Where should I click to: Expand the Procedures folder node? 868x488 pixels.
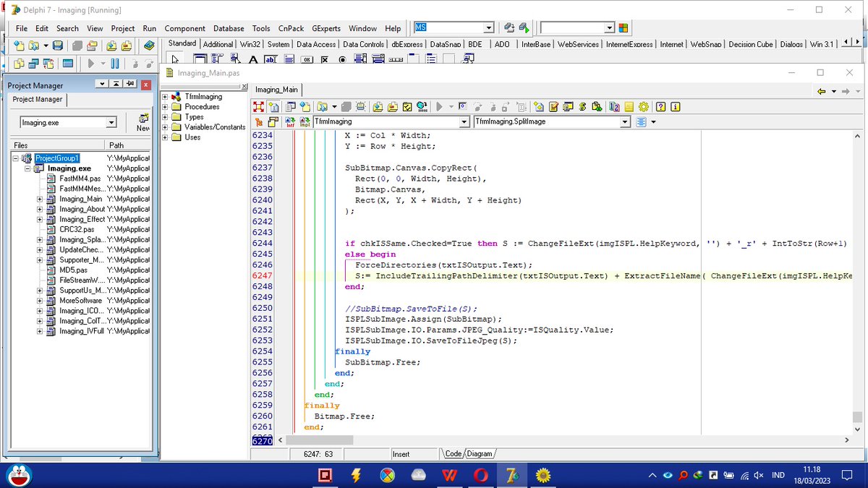pyautogui.click(x=166, y=106)
